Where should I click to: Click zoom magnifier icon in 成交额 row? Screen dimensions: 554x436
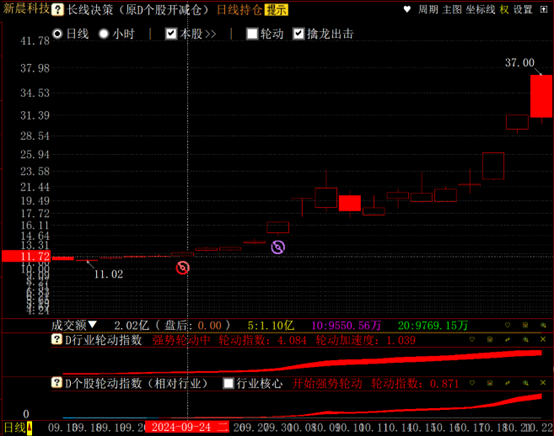click(x=543, y=325)
